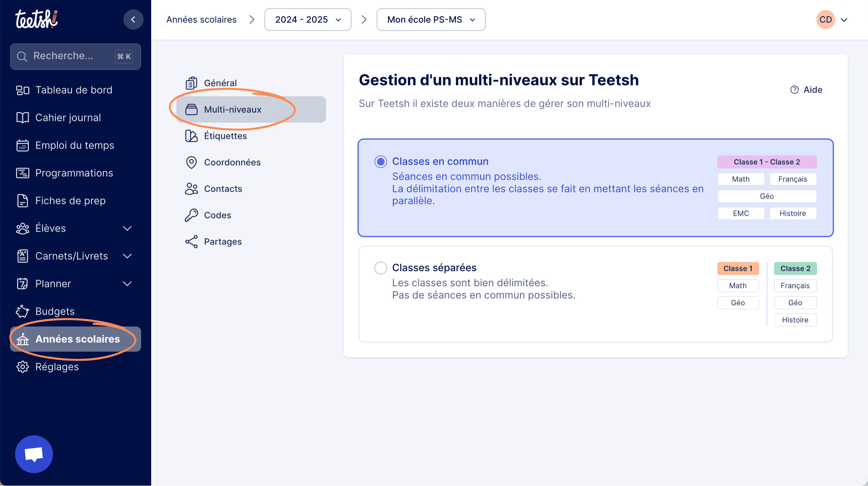Click the Carnets/Livrets icon
Image resolution: width=868 pixels, height=486 pixels.
click(x=23, y=256)
